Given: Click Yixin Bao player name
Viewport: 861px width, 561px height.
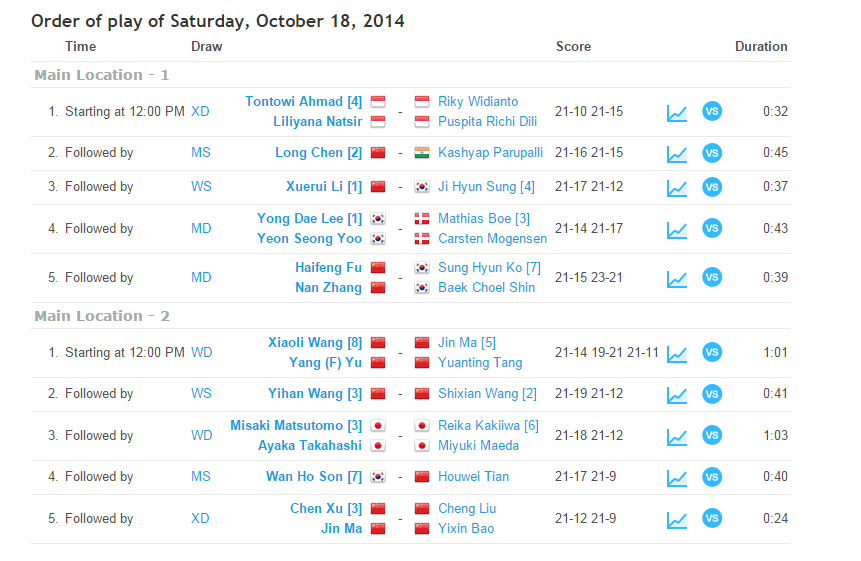Looking at the screenshot, I should click(467, 529).
